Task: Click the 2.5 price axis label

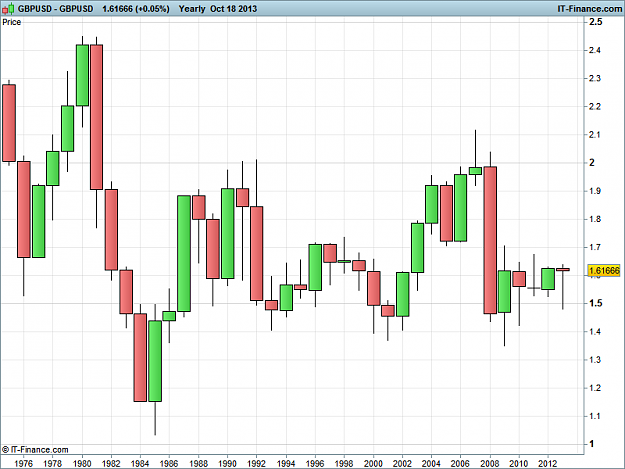Action: (x=596, y=22)
